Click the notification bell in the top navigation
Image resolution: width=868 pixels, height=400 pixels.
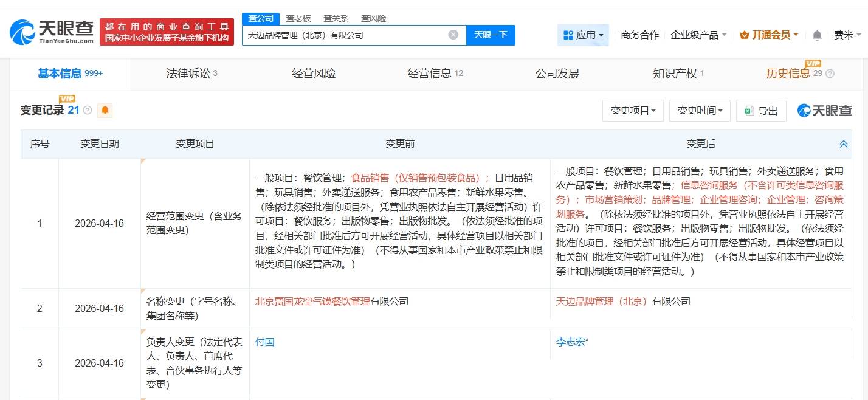(x=817, y=35)
